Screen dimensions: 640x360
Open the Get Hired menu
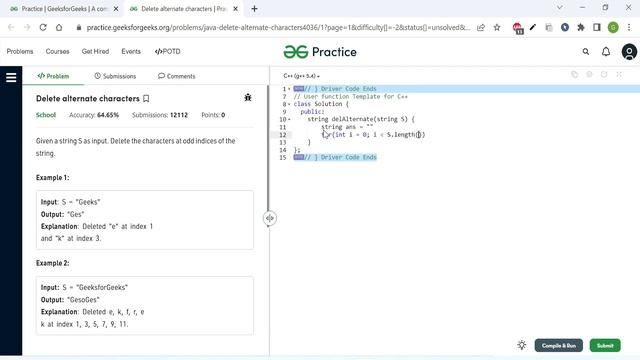(95, 51)
